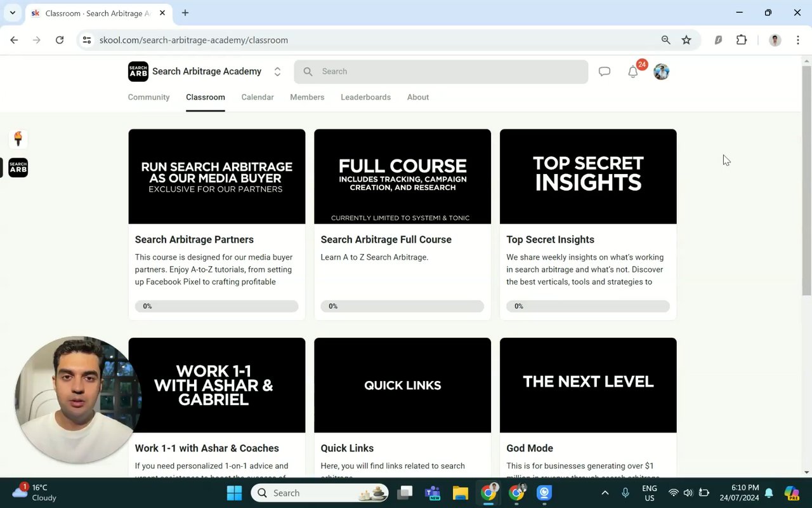This screenshot has width=812, height=508.
Task: Show hidden system tray icons chevron
Action: [605, 493]
